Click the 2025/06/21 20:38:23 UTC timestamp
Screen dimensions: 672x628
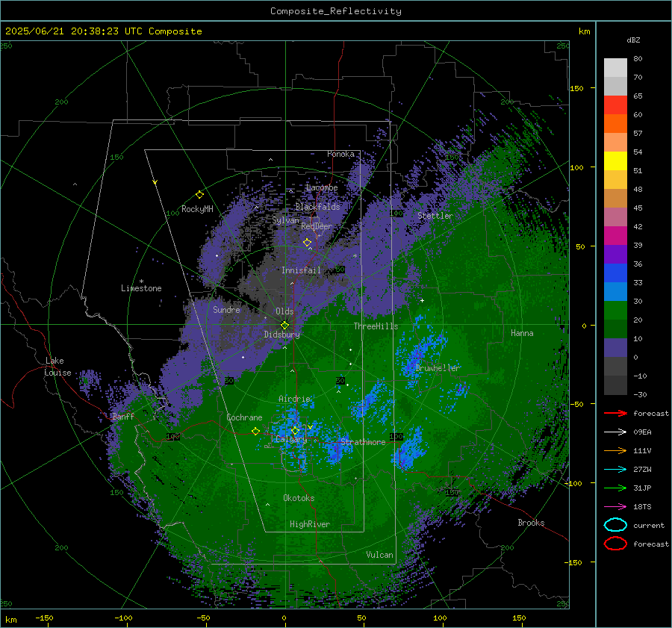coord(103,31)
